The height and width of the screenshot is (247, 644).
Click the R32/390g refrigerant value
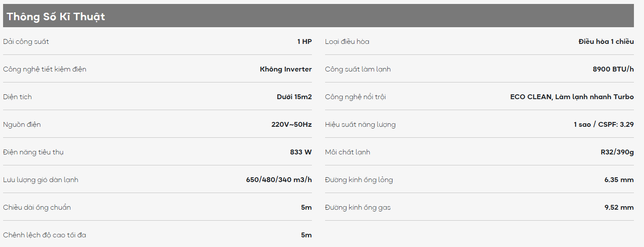tap(617, 152)
